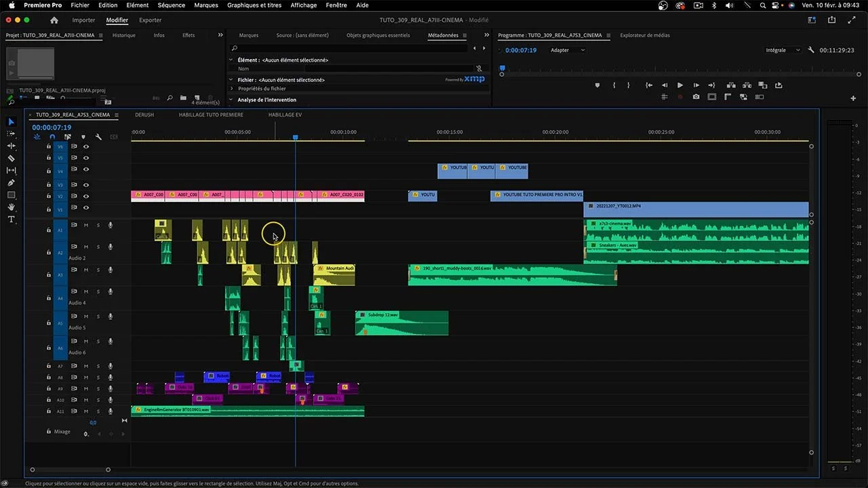The width and height of the screenshot is (868, 488).
Task: Collapse the Élément metadata section
Action: click(x=231, y=60)
